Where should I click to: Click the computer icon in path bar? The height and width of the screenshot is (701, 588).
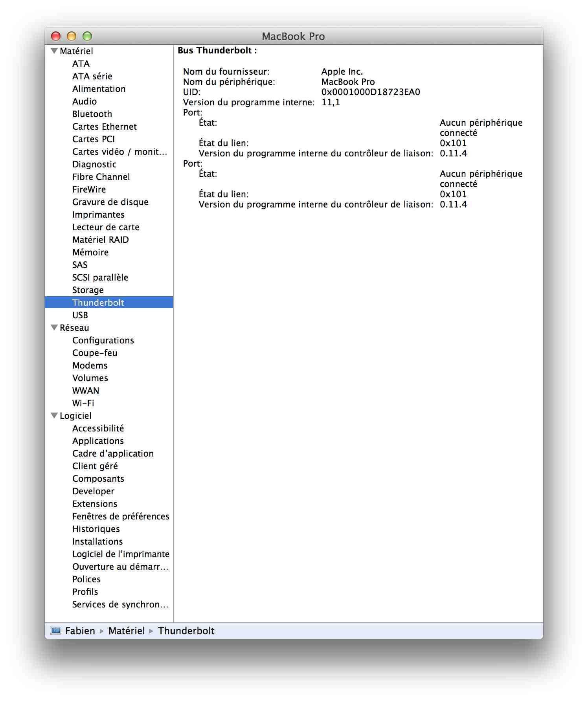56,631
